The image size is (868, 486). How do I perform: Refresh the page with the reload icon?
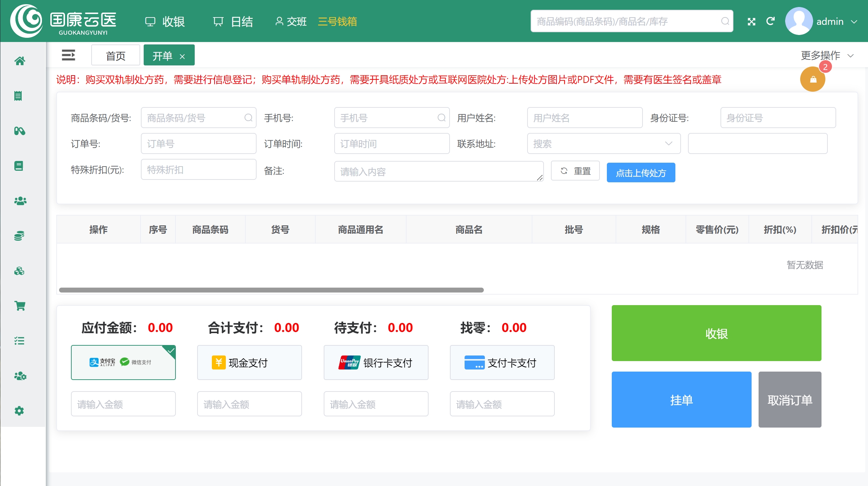click(771, 21)
